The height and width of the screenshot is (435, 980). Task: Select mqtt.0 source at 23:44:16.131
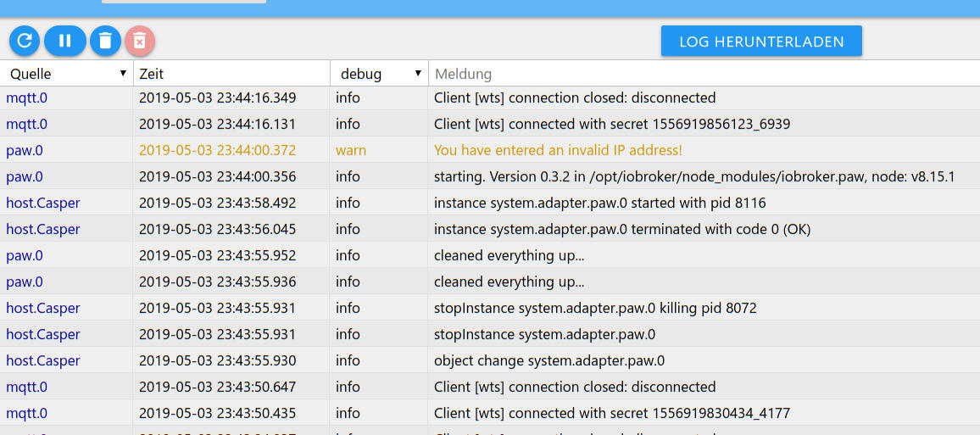click(x=27, y=125)
